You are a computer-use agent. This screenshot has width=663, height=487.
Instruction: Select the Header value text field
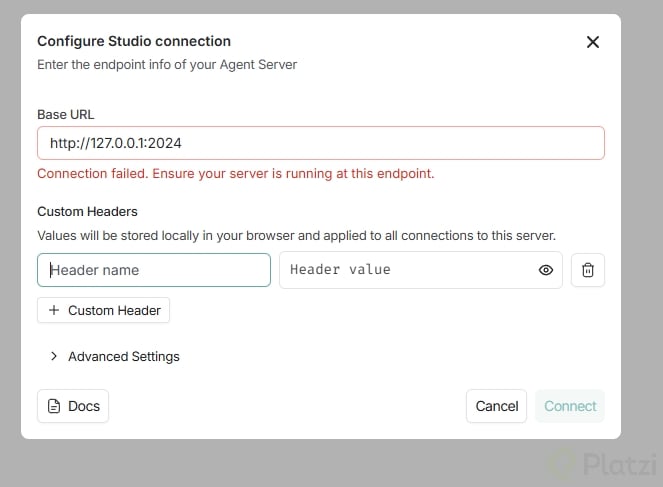405,270
